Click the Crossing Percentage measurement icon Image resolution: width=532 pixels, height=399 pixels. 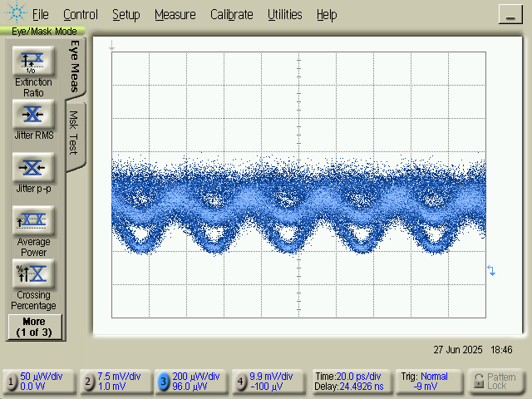[x=32, y=273]
